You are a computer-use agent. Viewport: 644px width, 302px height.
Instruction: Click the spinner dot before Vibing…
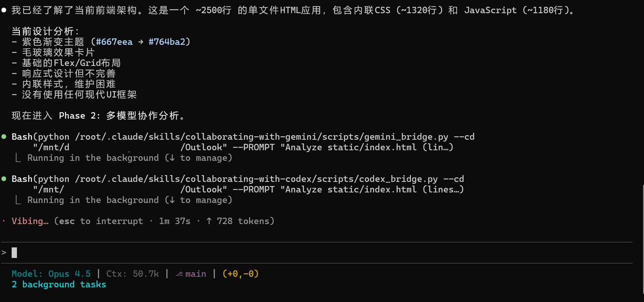(4, 221)
